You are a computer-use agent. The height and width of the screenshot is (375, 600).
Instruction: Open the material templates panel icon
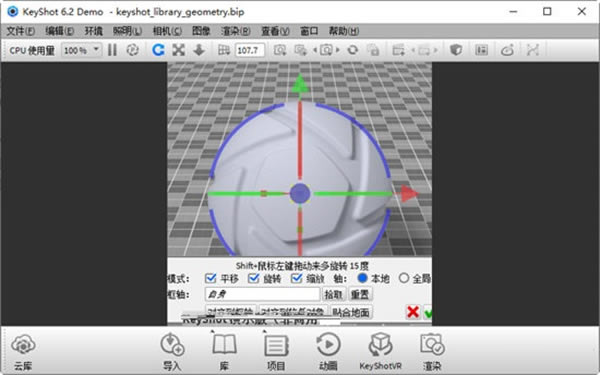[x=481, y=50]
